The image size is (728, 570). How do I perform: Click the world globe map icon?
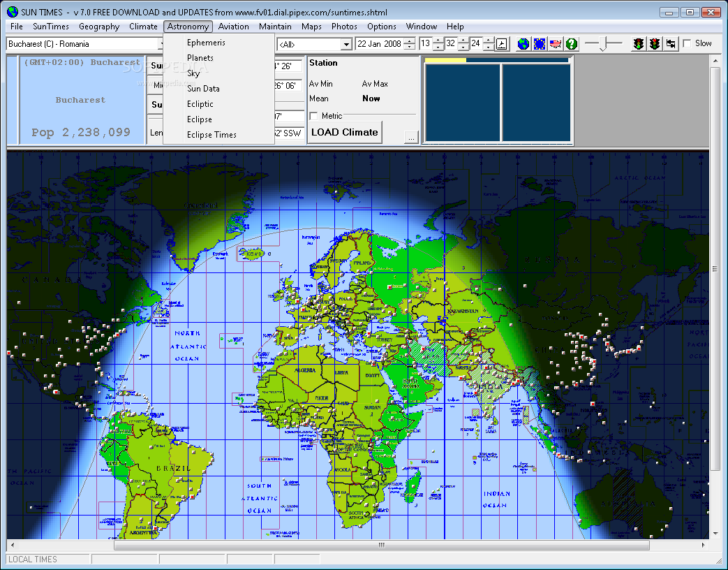tap(523, 44)
